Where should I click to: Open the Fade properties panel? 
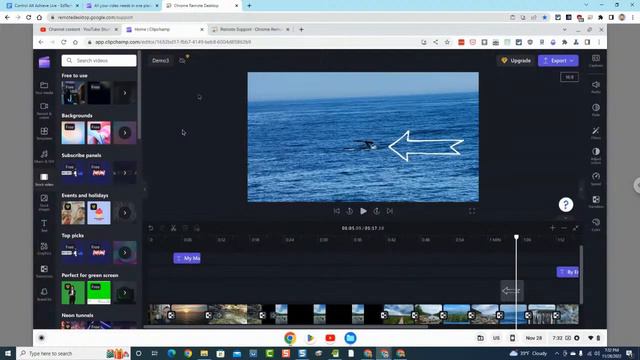click(596, 109)
